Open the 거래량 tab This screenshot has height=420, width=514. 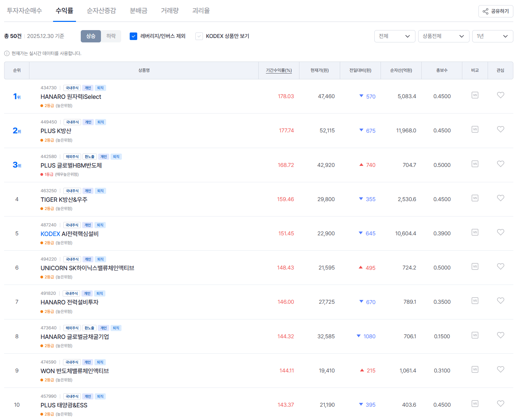(x=170, y=11)
